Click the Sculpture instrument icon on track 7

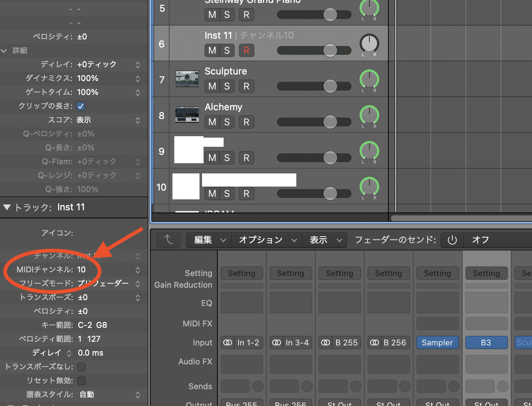coord(187,79)
